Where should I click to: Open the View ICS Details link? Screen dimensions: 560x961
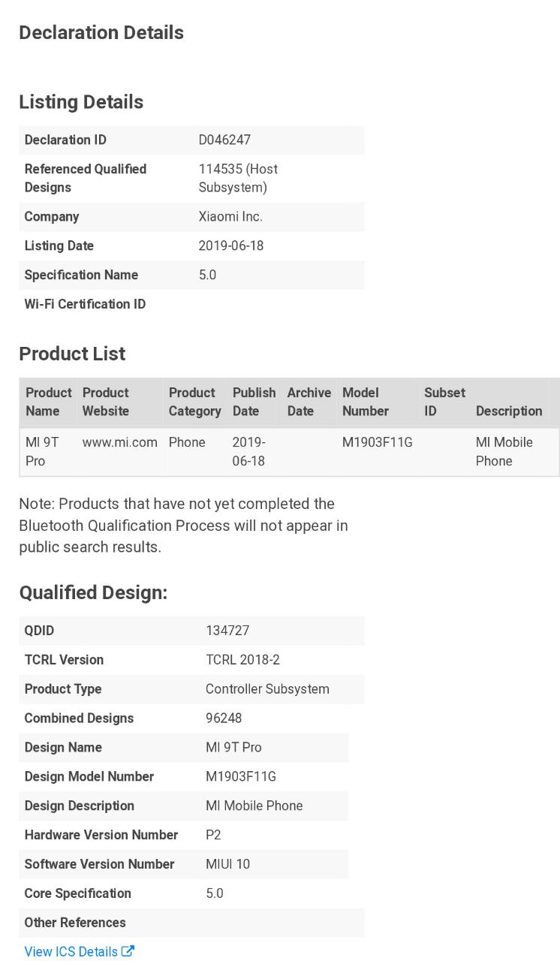coord(71,951)
